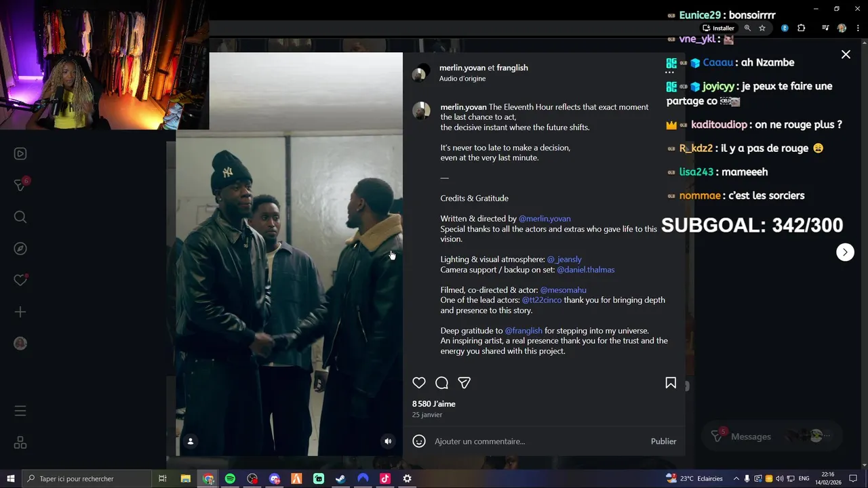The image size is (868, 488).
Task: Save the post with the bookmark icon
Action: [x=671, y=383]
